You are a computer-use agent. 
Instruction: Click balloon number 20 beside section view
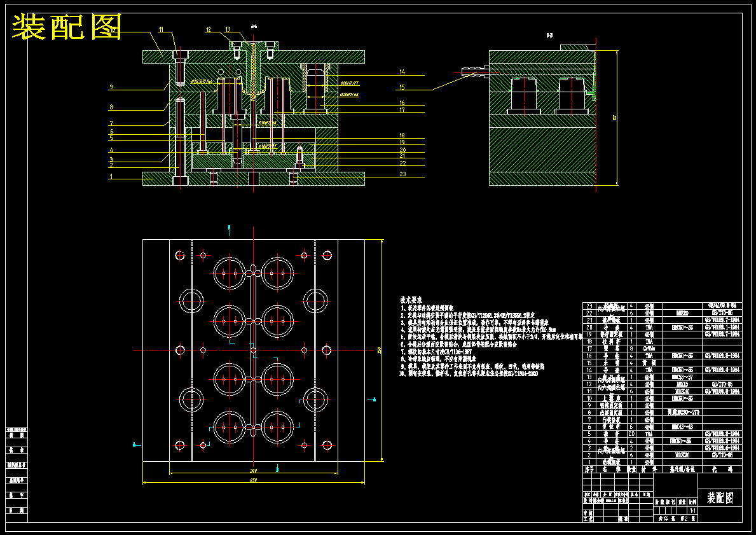tap(402, 149)
